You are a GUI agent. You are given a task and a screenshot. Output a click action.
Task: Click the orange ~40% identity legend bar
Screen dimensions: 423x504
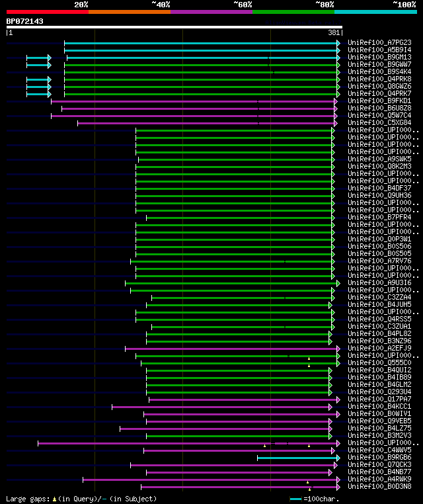[x=130, y=12]
